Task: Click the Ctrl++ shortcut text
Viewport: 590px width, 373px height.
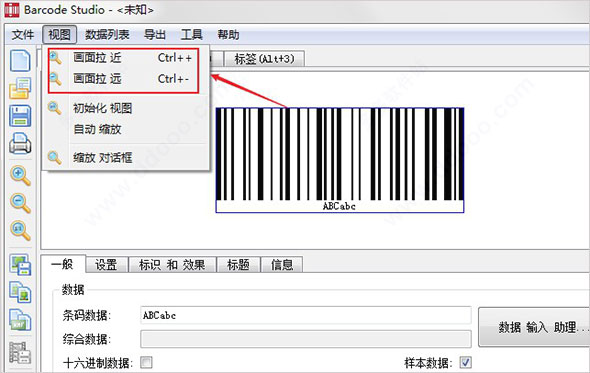Action: [x=175, y=58]
